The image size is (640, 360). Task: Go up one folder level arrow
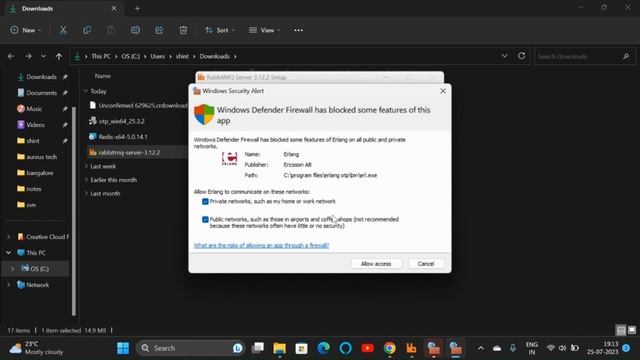(59, 56)
